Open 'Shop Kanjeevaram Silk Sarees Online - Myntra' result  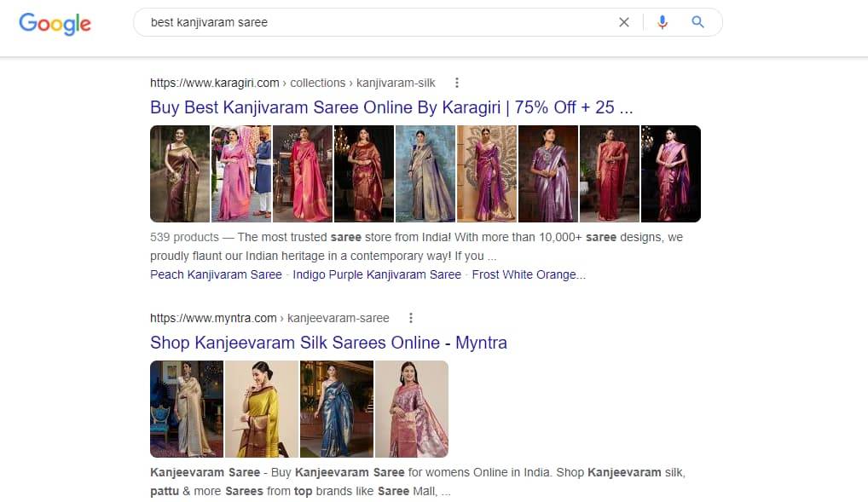328,342
